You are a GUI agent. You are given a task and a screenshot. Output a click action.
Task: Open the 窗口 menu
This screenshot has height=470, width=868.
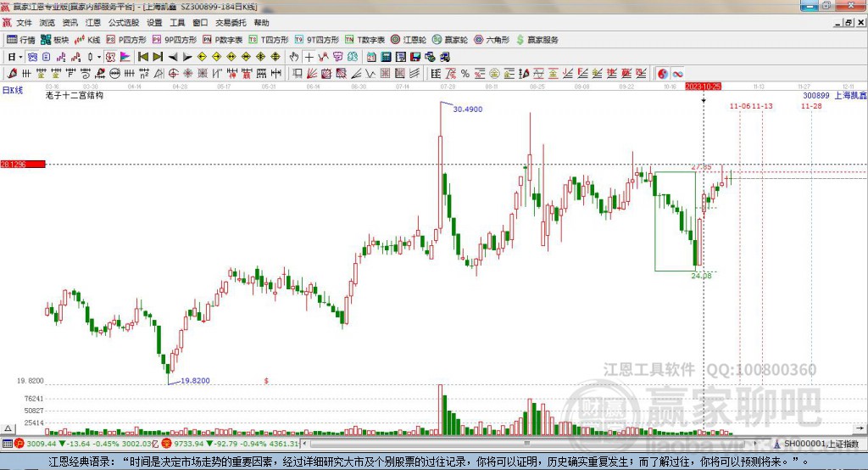pyautogui.click(x=200, y=23)
